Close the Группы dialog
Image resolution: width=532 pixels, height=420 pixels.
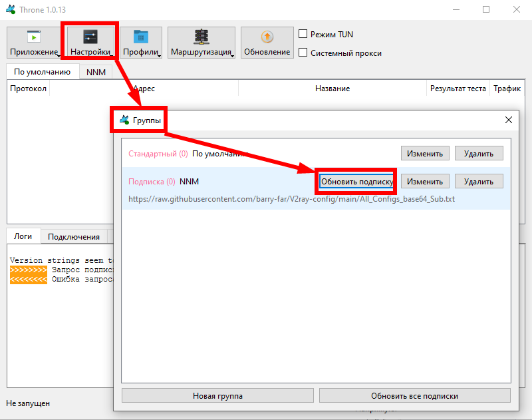(509, 120)
